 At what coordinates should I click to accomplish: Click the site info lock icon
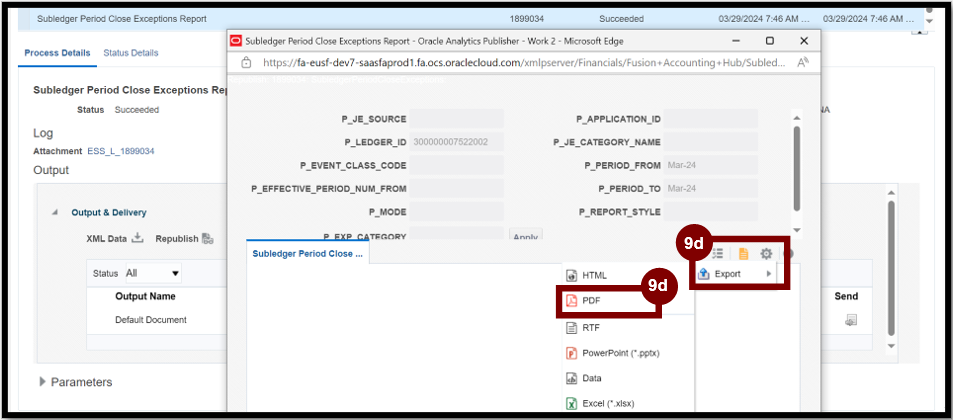point(246,62)
